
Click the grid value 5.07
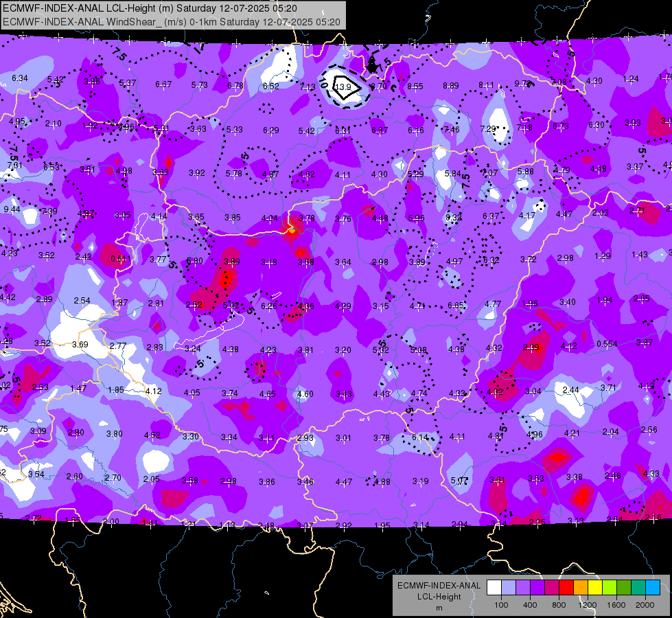pos(459,481)
